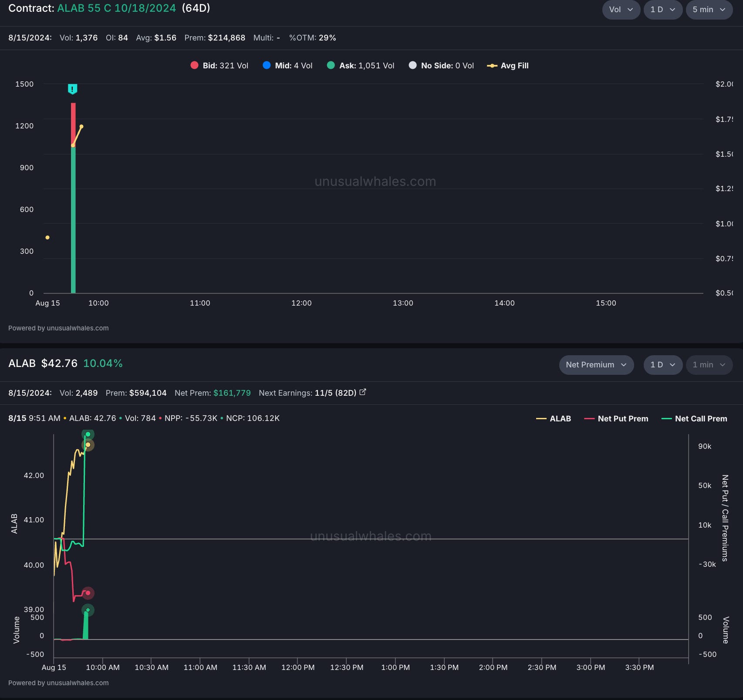The width and height of the screenshot is (743, 700).
Task: Click the NCP: 106.12K readout
Action: pyautogui.click(x=253, y=418)
